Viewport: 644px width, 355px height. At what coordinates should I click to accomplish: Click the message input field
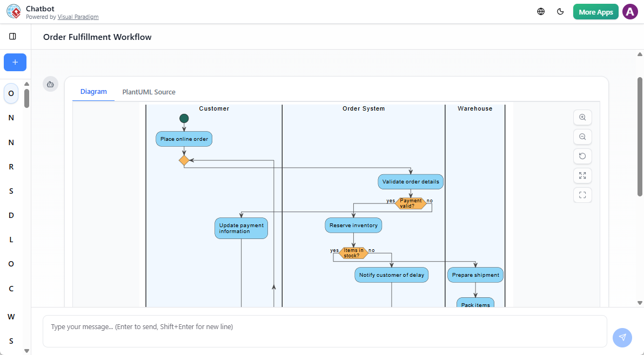click(x=324, y=326)
